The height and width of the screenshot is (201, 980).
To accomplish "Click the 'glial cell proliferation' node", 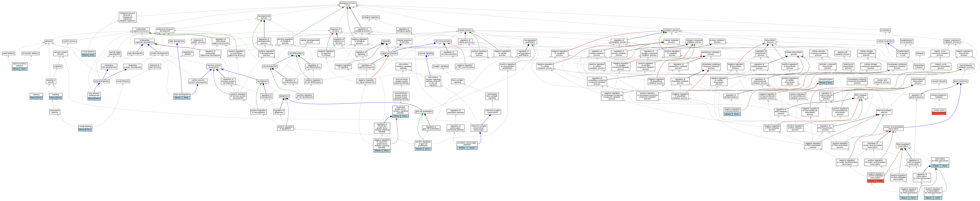I will (x=424, y=112).
